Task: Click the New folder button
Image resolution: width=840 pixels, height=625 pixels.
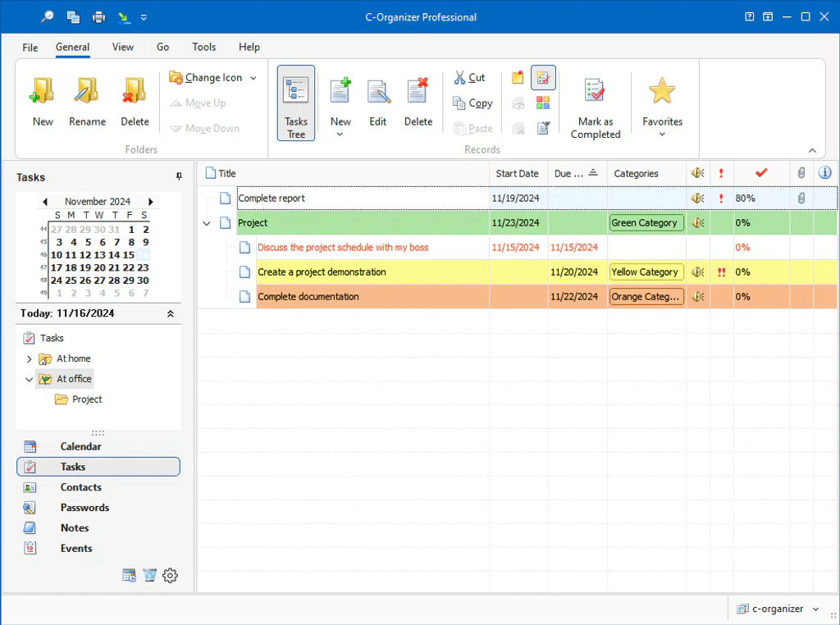Action: (x=43, y=102)
